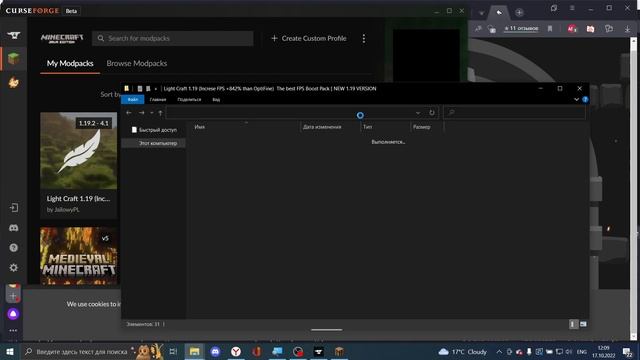Open the 11 отзывов reviews link in browser

coord(521,28)
